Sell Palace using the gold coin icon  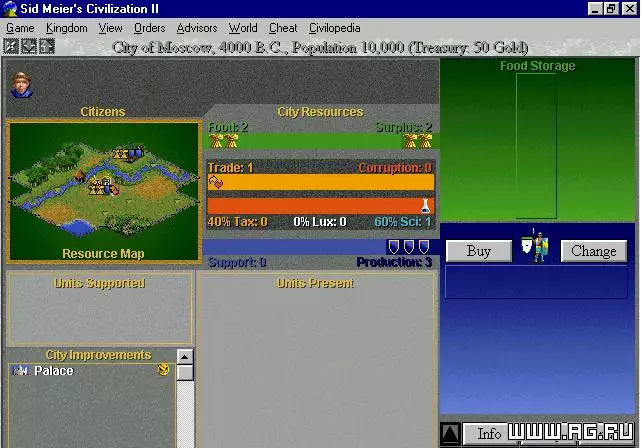pos(164,370)
